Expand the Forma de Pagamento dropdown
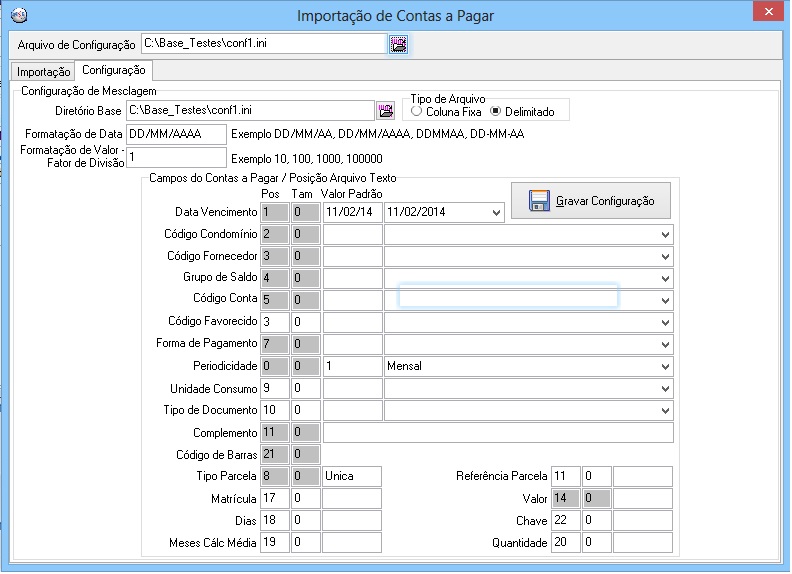Screen dimensions: 792x574 click(665, 344)
